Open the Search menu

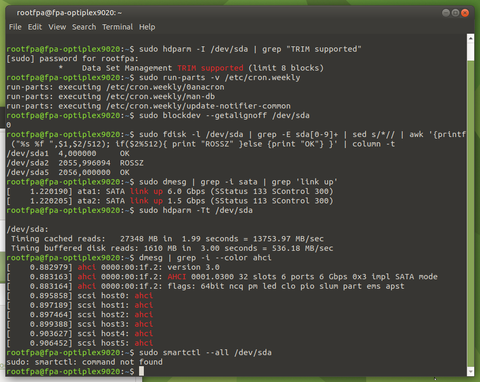(84, 27)
